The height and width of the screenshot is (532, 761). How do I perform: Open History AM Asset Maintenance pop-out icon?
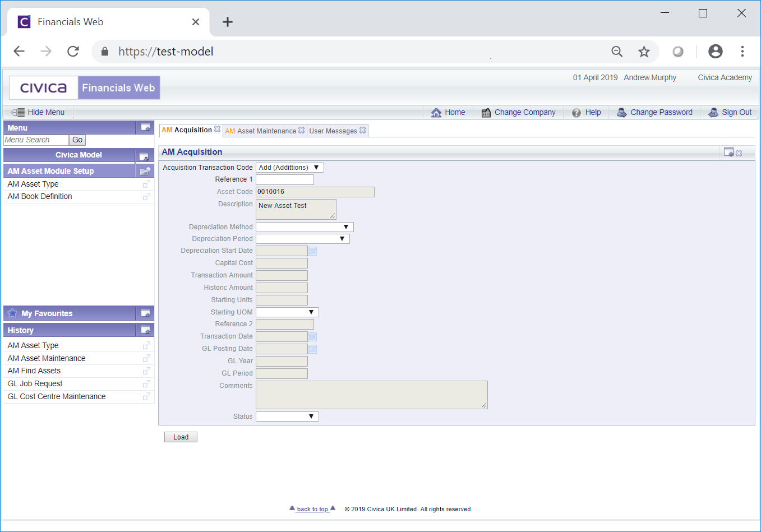pos(146,358)
